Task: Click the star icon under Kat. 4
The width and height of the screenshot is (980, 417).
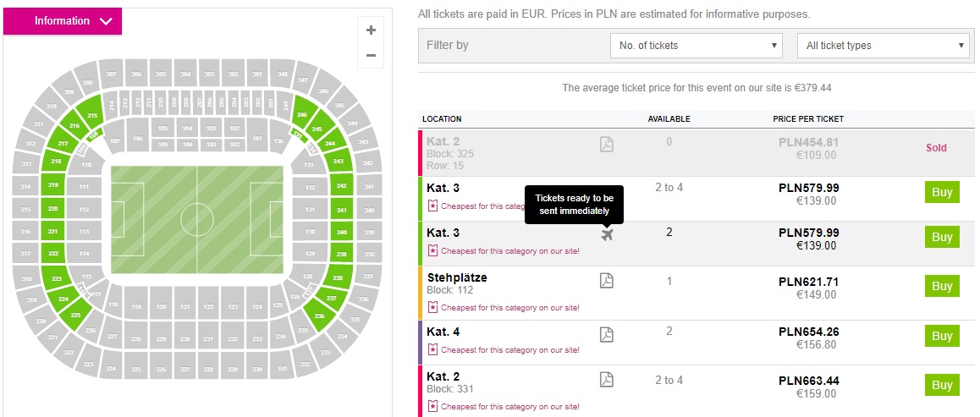Action: (x=433, y=350)
